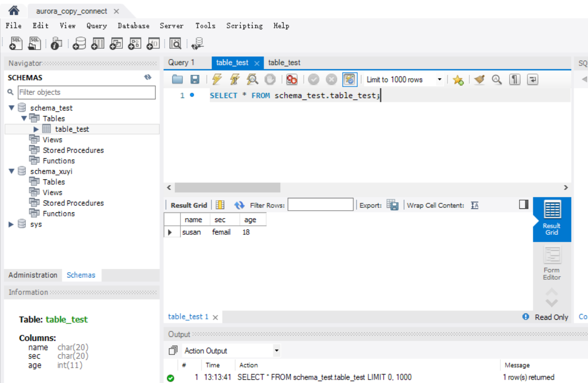Open the Database menu

(134, 26)
